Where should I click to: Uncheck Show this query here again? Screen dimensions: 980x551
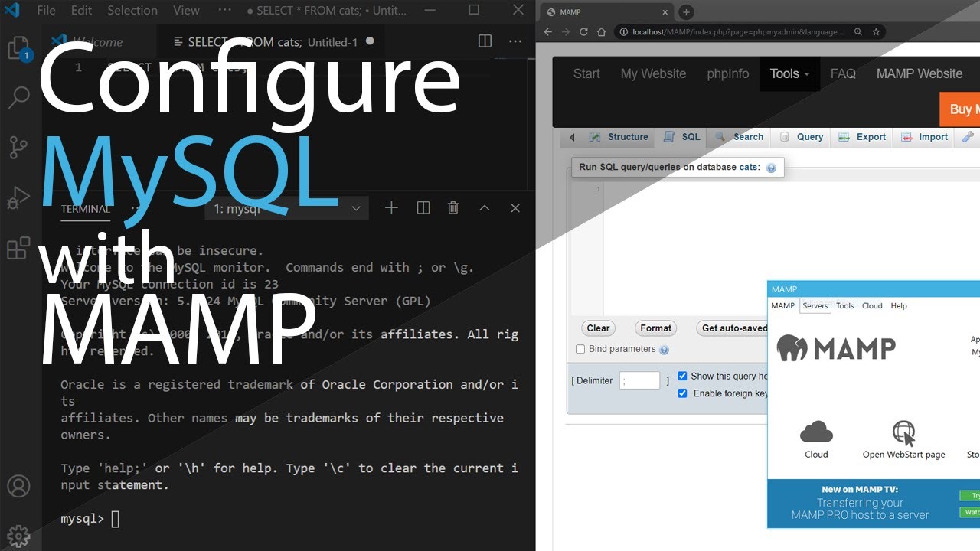pos(682,377)
